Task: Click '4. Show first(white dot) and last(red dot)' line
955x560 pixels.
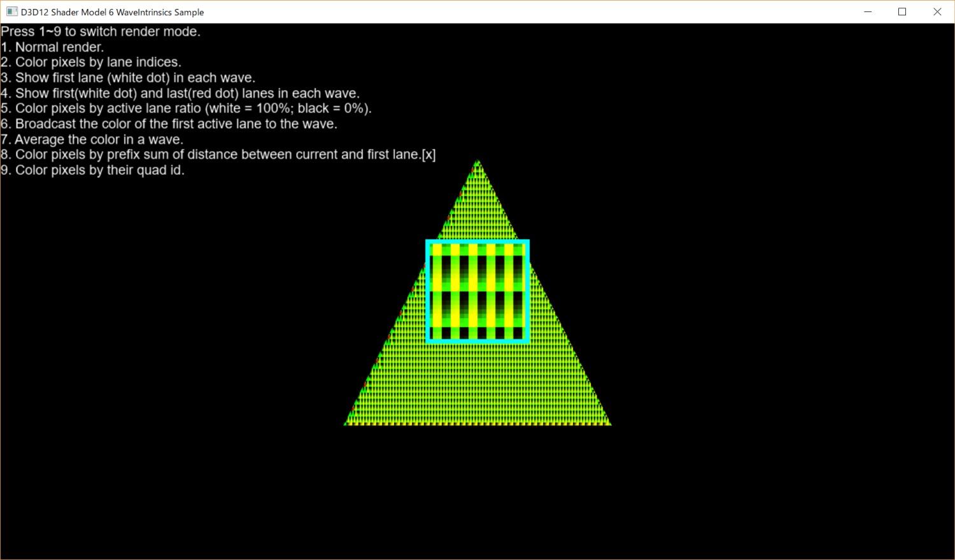Action: click(180, 94)
